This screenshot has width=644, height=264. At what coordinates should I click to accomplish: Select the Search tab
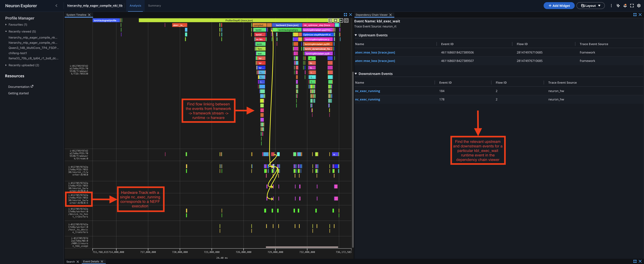71,262
